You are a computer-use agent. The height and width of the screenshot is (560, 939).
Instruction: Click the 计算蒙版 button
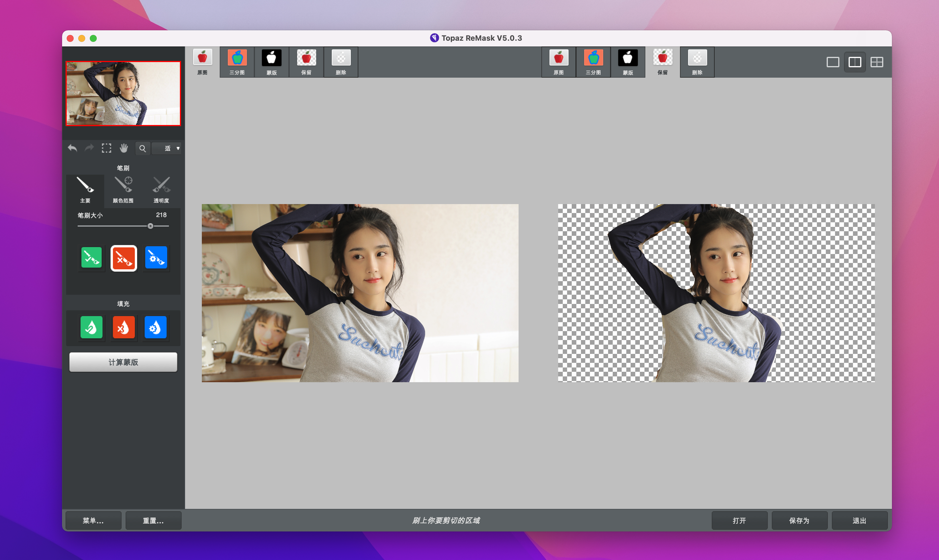pyautogui.click(x=123, y=362)
